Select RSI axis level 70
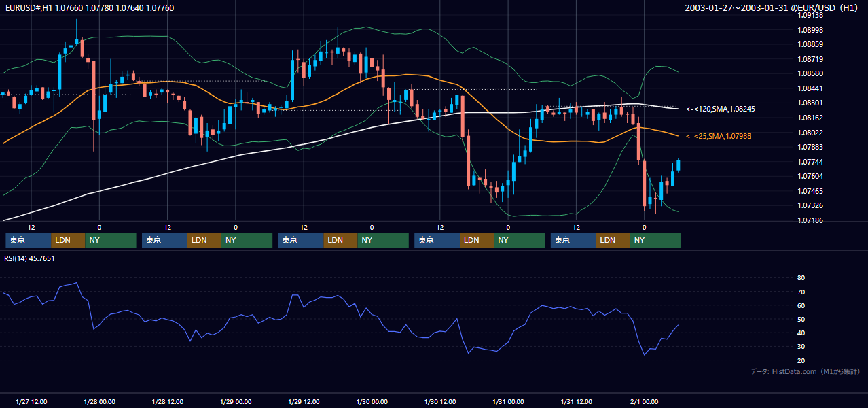Screen dimensions: 868x408 (x=801, y=292)
